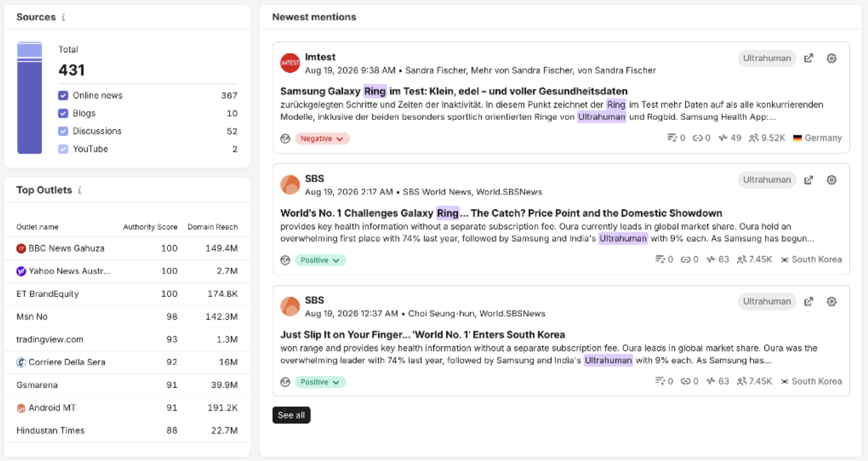Image resolution: width=868 pixels, height=461 pixels.
Task: Click South Korea flag on 2:17 AM mention
Action: point(785,260)
